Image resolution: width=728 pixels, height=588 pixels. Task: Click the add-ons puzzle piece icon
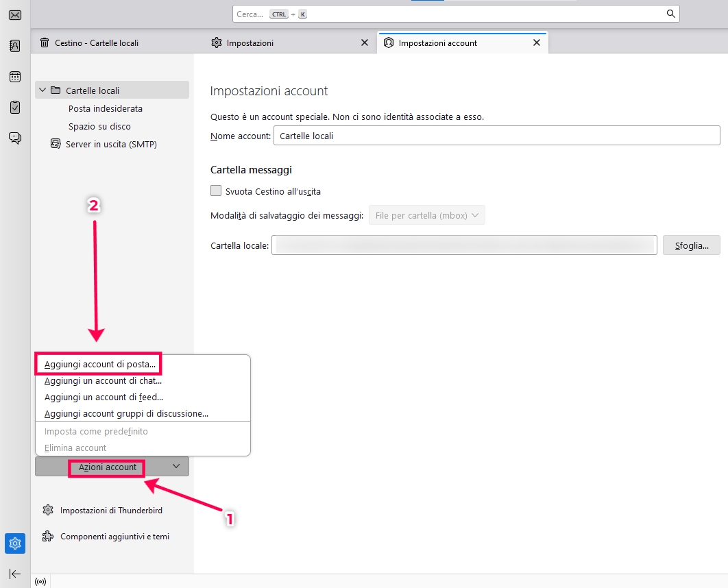(x=48, y=536)
